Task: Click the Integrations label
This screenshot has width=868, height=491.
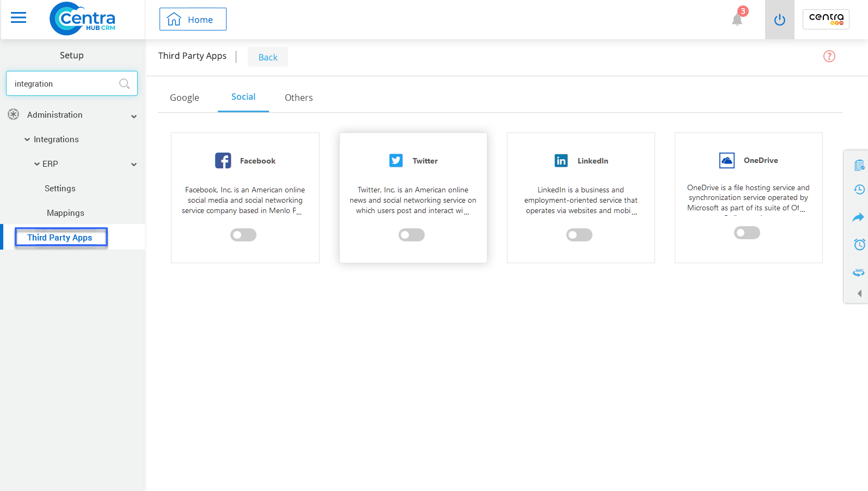Action: [x=56, y=140]
